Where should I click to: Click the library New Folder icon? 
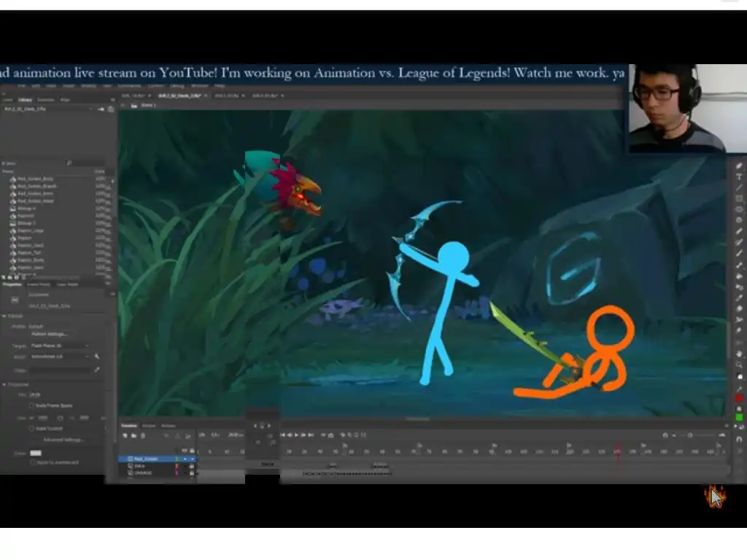(10, 277)
